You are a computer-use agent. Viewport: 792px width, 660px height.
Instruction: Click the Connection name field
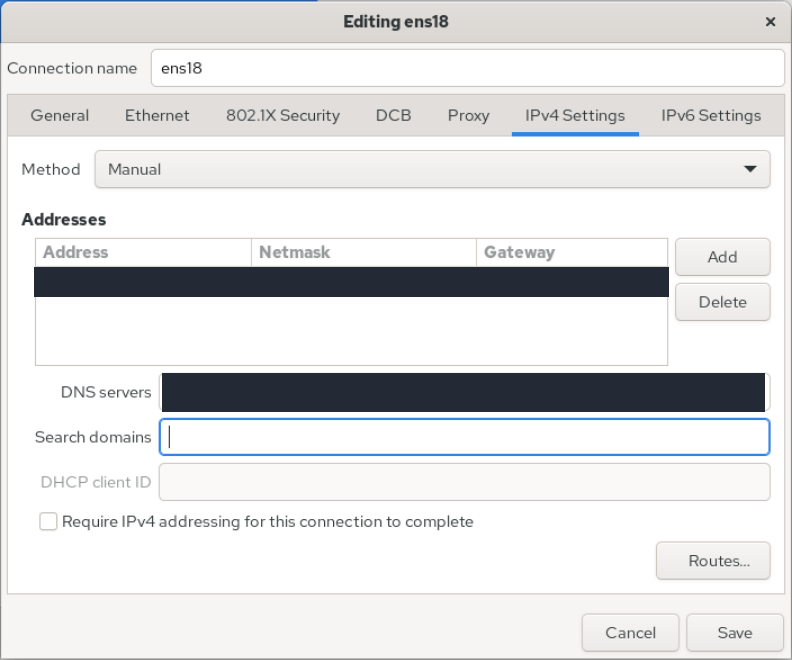tap(467, 68)
